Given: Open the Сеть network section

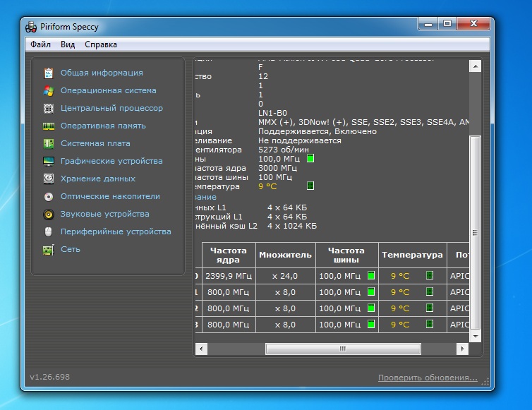Looking at the screenshot, I should 70,249.
